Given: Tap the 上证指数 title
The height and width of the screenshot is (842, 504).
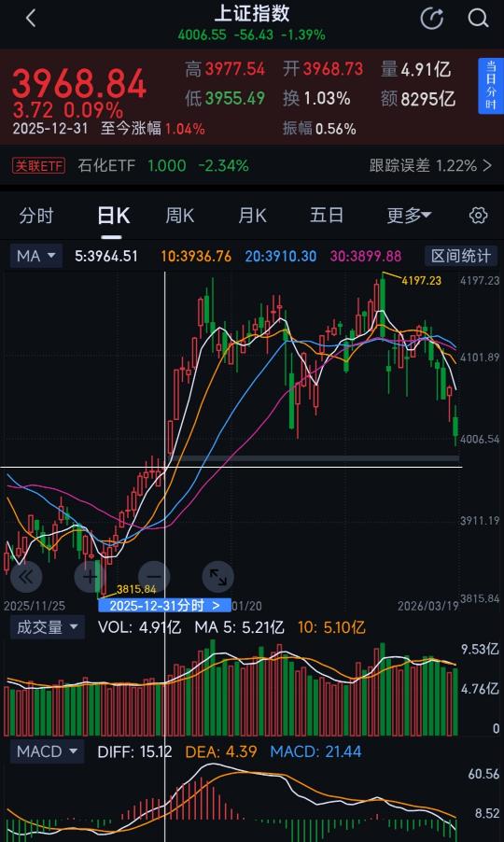Looking at the screenshot, I should pyautogui.click(x=252, y=13).
